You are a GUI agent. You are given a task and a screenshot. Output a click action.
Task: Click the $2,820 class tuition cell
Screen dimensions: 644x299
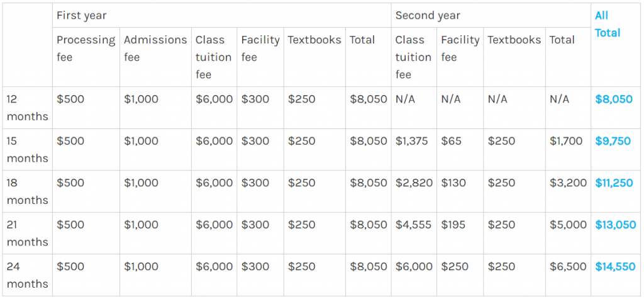point(413,183)
